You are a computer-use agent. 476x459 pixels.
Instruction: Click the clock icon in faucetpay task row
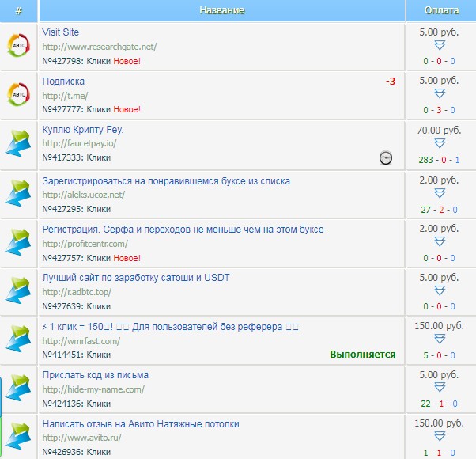(385, 158)
